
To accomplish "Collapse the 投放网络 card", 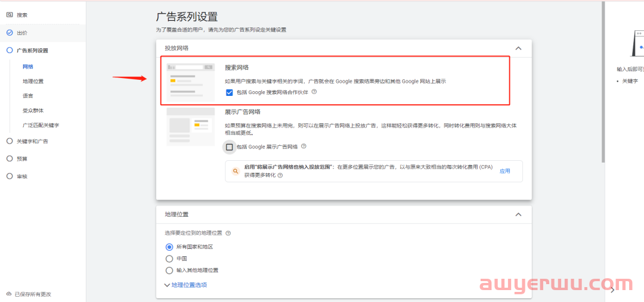I will (x=518, y=48).
